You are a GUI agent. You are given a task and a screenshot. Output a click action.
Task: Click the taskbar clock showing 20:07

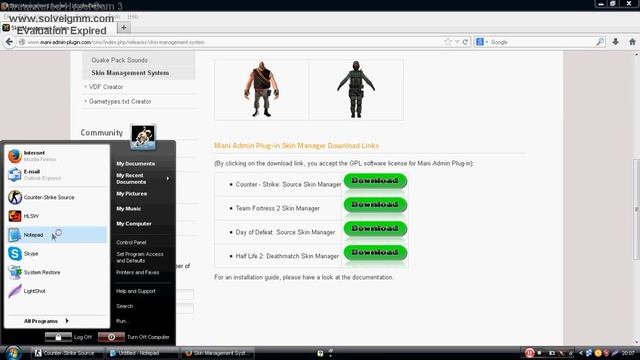629,353
